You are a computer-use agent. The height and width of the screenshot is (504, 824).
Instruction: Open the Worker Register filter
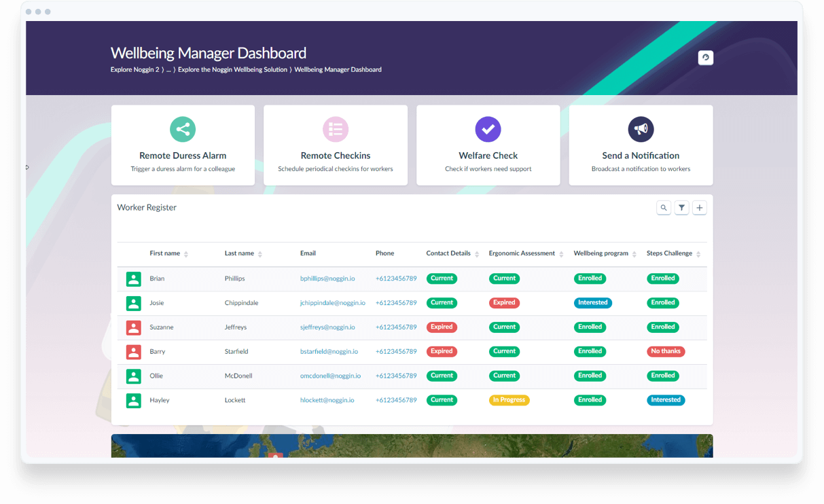[682, 208]
